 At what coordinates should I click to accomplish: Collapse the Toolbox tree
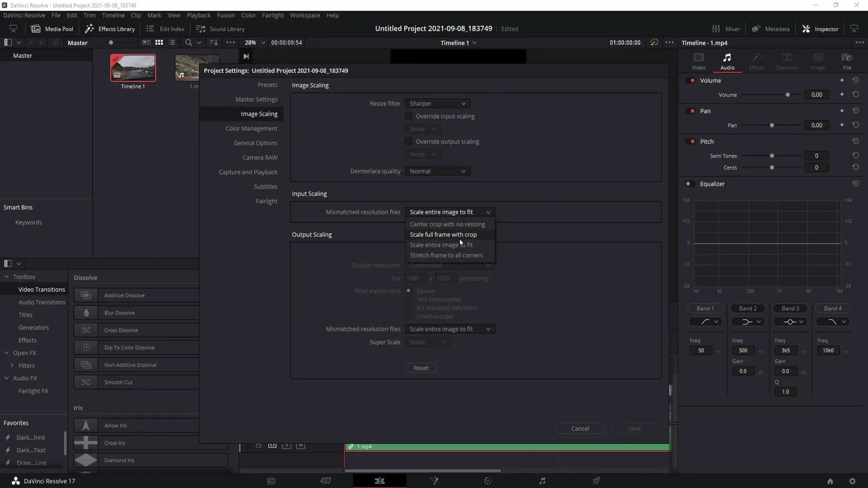pyautogui.click(x=6, y=277)
